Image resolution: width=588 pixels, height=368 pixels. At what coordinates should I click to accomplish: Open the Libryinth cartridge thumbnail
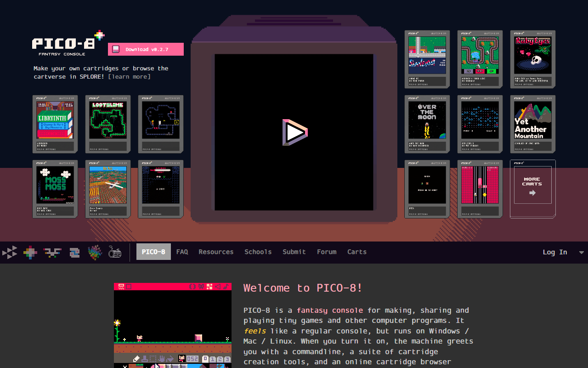pos(55,124)
